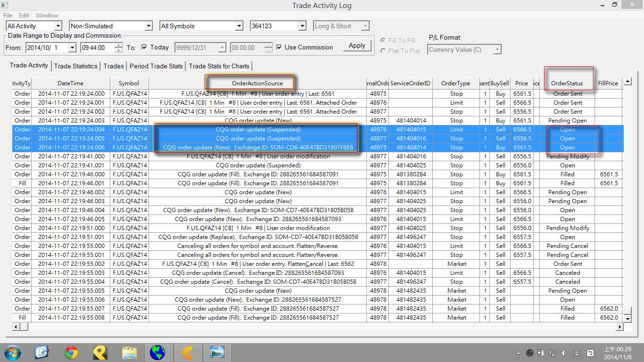The image size is (644, 362).
Task: Select the Flat To Flat radio button
Action: pyautogui.click(x=383, y=51)
